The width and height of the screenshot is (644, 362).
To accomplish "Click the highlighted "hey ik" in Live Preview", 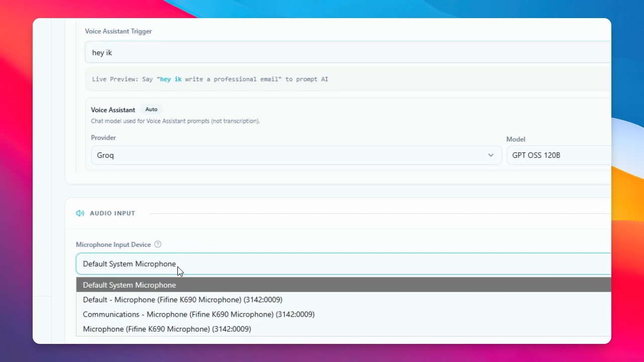I will pyautogui.click(x=171, y=79).
